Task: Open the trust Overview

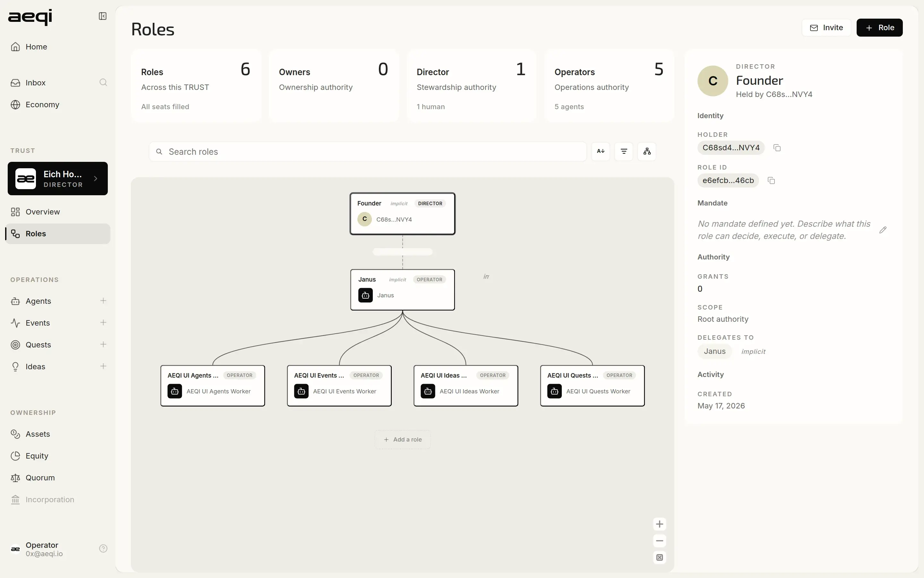Action: 57,212
